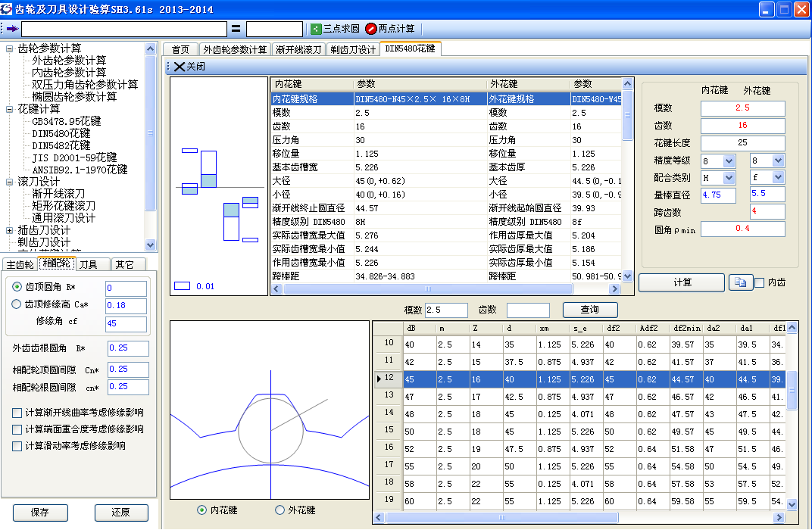The height and width of the screenshot is (530, 812).
Task: Click the data grid scroll-down arrow
Action: (792, 504)
